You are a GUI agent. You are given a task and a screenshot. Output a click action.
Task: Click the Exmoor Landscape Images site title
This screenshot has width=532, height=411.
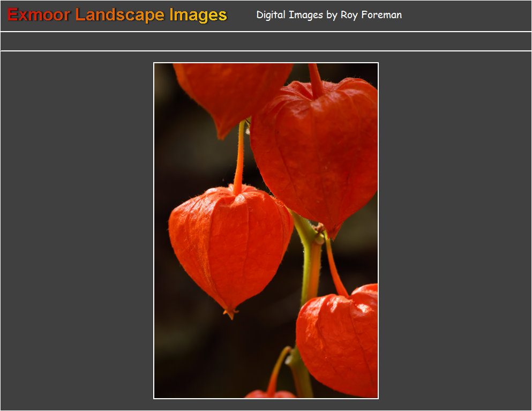115,15
